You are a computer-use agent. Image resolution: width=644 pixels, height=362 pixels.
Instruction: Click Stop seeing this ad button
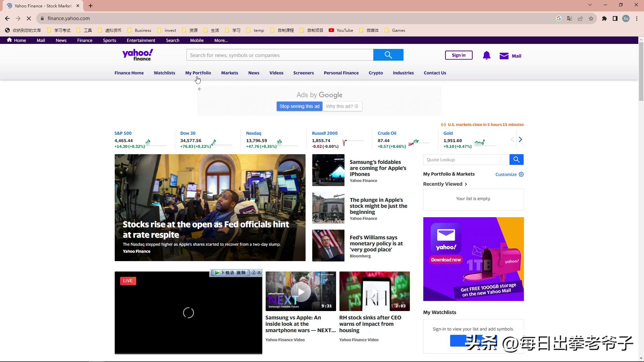pyautogui.click(x=299, y=106)
